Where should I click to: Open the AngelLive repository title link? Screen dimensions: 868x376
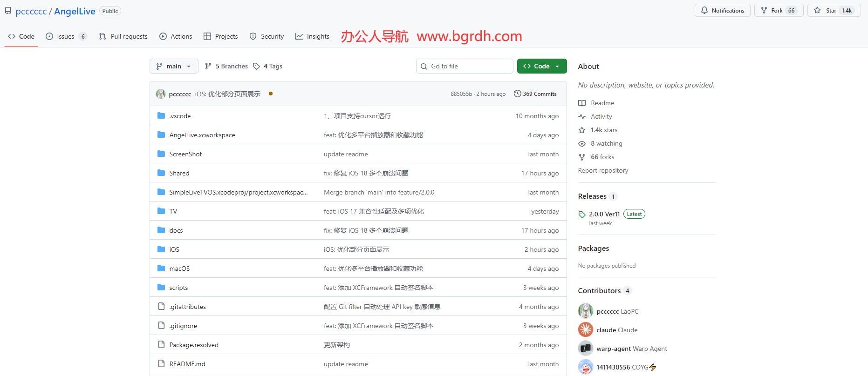[x=75, y=11]
